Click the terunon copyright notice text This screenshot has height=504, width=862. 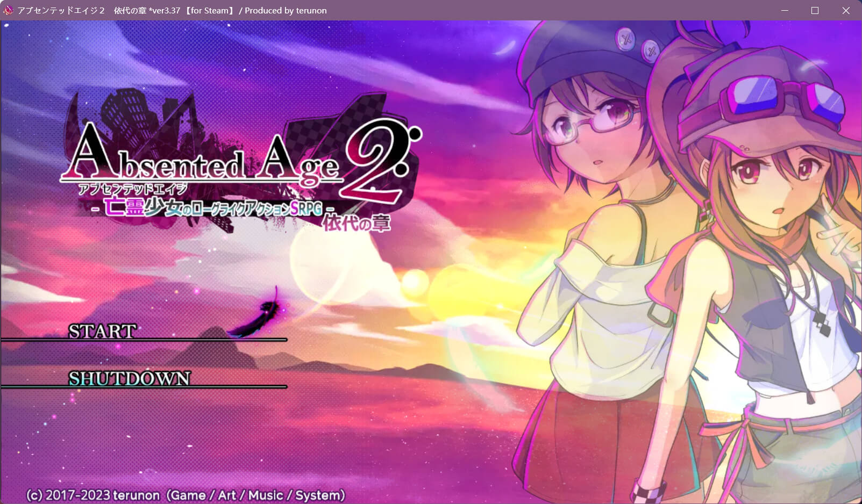coord(186,495)
